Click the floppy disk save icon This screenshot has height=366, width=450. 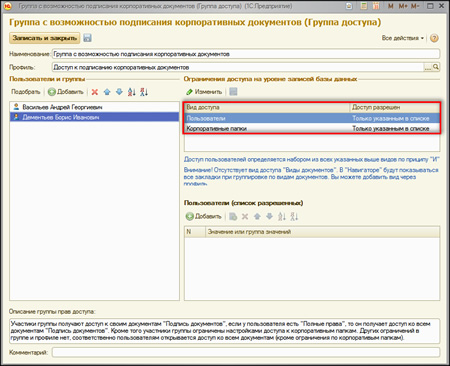(x=87, y=38)
